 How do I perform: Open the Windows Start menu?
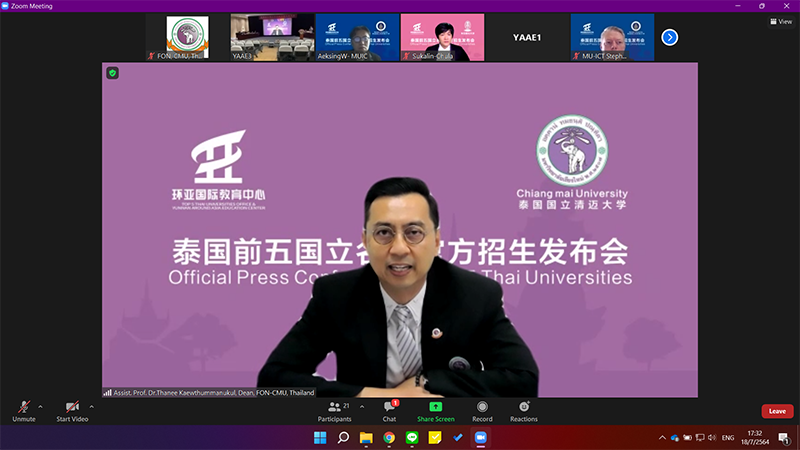[320, 438]
